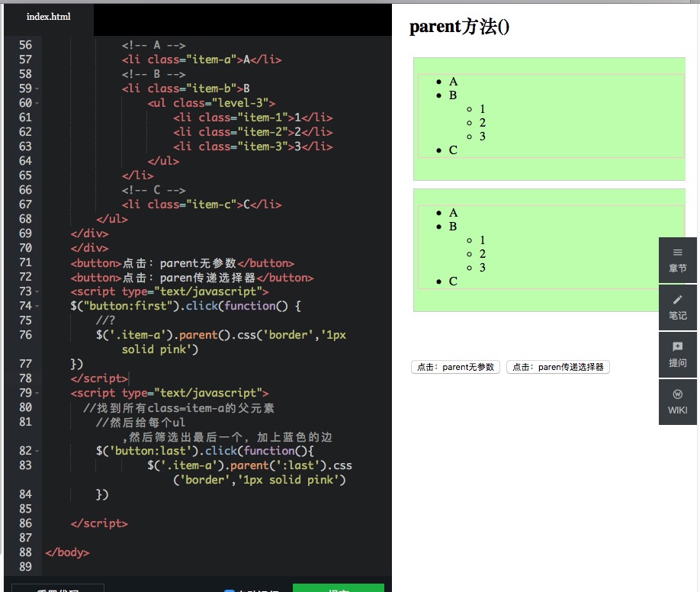Collapse code fold arrow at line 59
This screenshot has height=592, width=700.
pos(37,89)
